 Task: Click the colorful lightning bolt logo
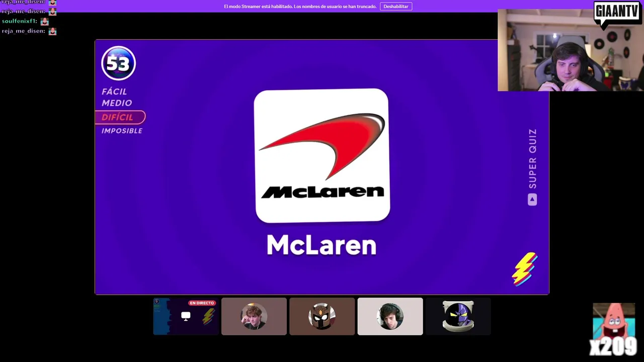coord(525,269)
